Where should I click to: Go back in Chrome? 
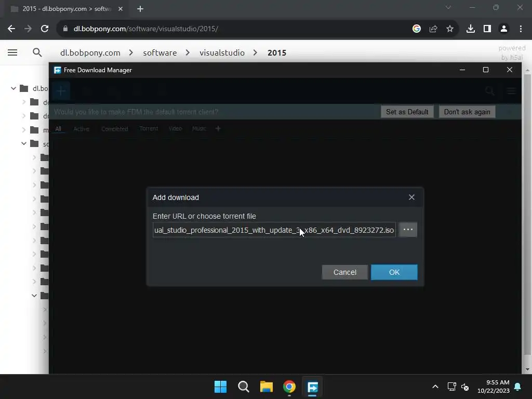click(x=11, y=29)
